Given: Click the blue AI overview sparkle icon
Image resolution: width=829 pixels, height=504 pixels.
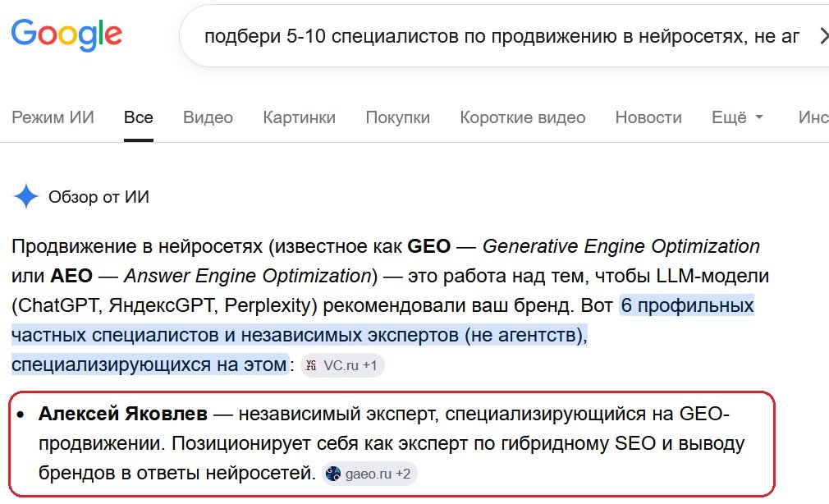Looking at the screenshot, I should [26, 197].
